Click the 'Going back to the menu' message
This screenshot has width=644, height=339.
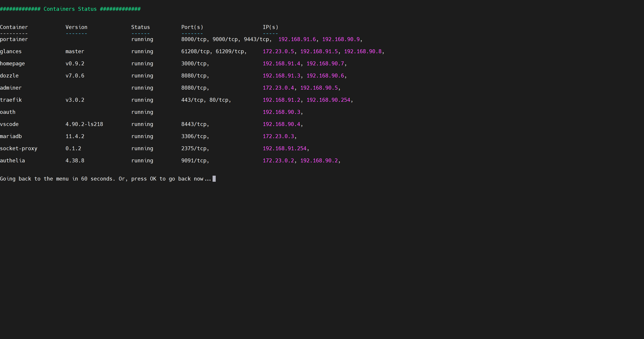105,179
